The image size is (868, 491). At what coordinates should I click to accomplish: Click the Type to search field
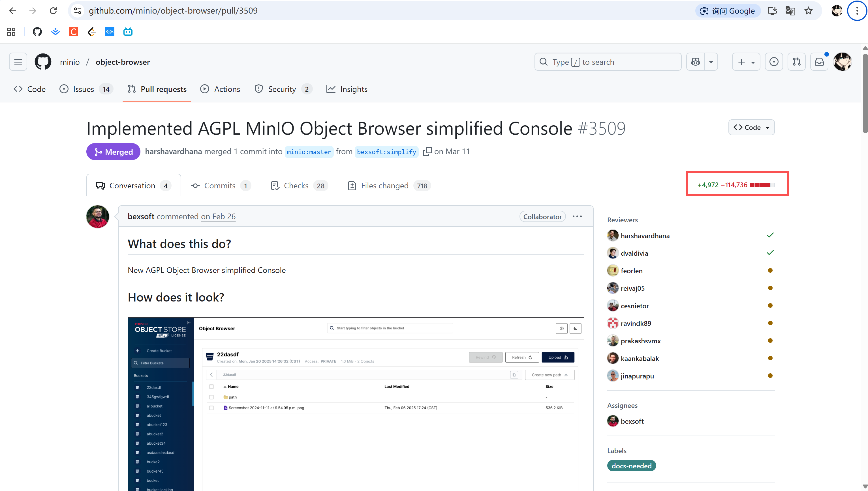click(608, 62)
